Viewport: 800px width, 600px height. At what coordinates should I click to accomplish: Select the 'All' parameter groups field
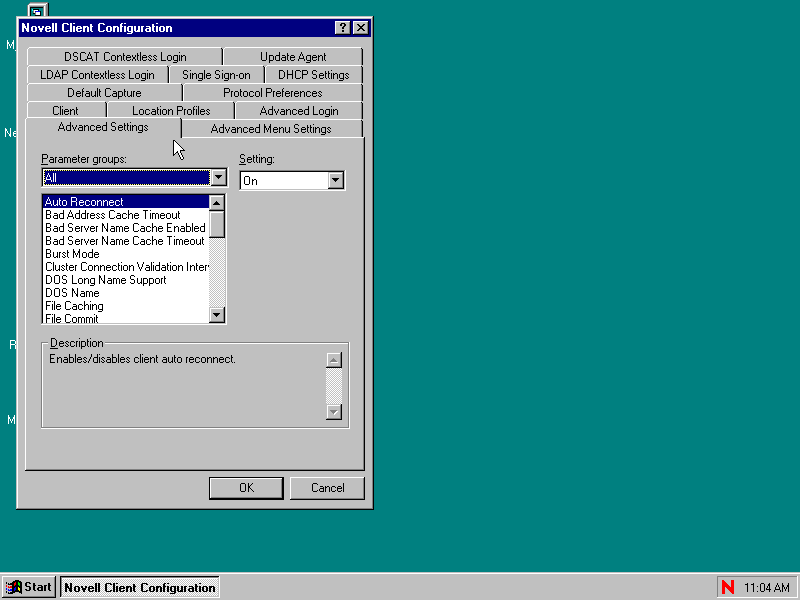(126, 178)
